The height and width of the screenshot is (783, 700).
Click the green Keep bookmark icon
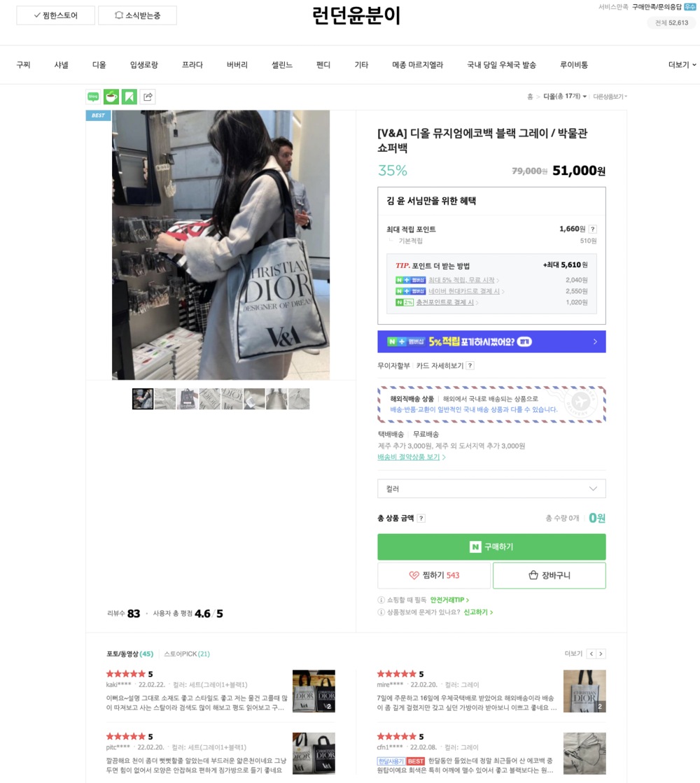[129, 97]
